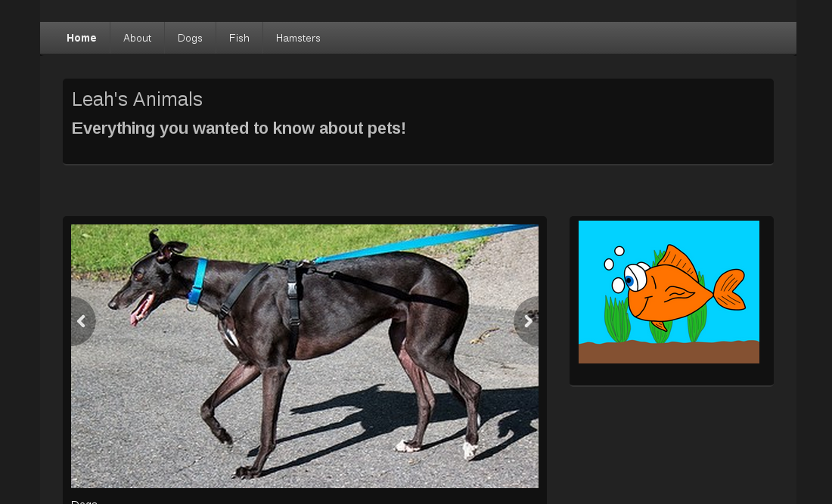
Task: Open the Home menu item
Action: coord(82,38)
